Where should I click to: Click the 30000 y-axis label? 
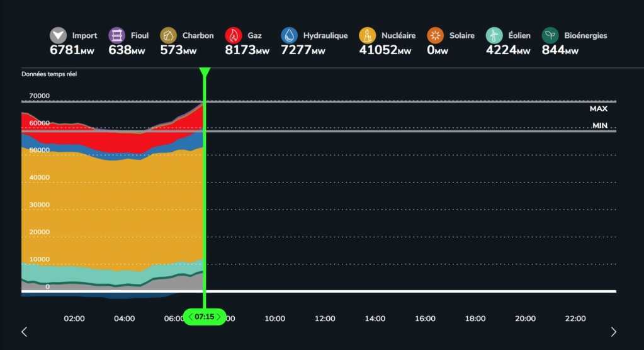(40, 205)
